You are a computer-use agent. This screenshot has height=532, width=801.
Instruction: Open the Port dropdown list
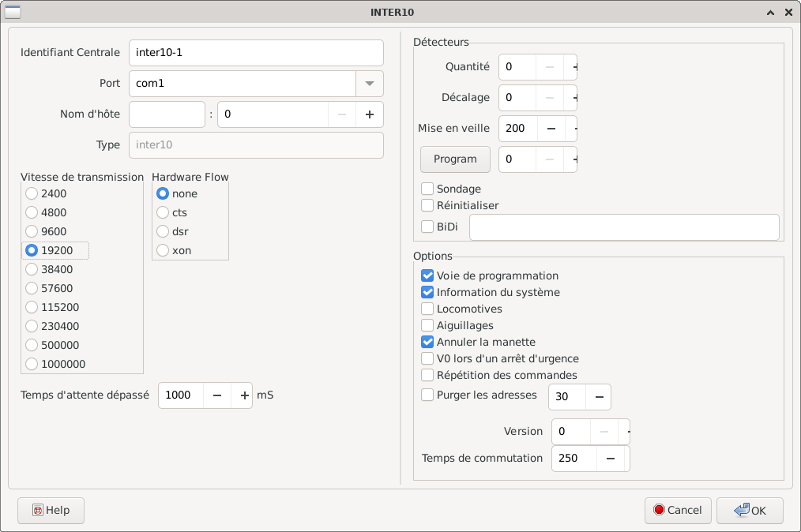click(370, 84)
